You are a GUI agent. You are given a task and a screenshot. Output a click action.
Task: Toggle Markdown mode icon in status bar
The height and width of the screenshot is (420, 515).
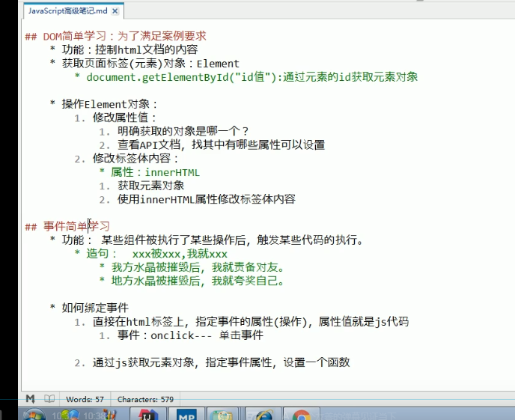[x=30, y=399]
